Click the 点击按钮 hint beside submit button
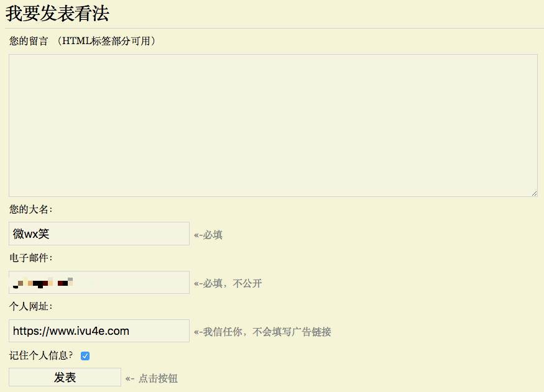Image resolution: width=544 pixels, height=392 pixels. 152,378
